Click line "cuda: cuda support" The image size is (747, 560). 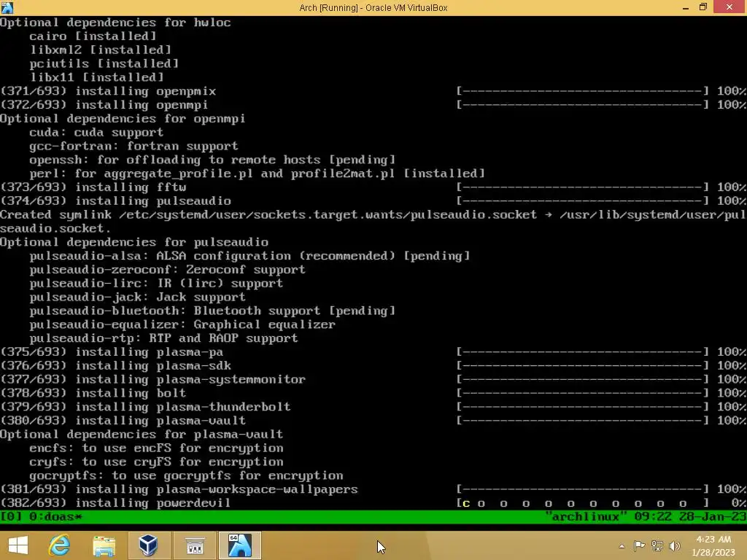tap(96, 133)
